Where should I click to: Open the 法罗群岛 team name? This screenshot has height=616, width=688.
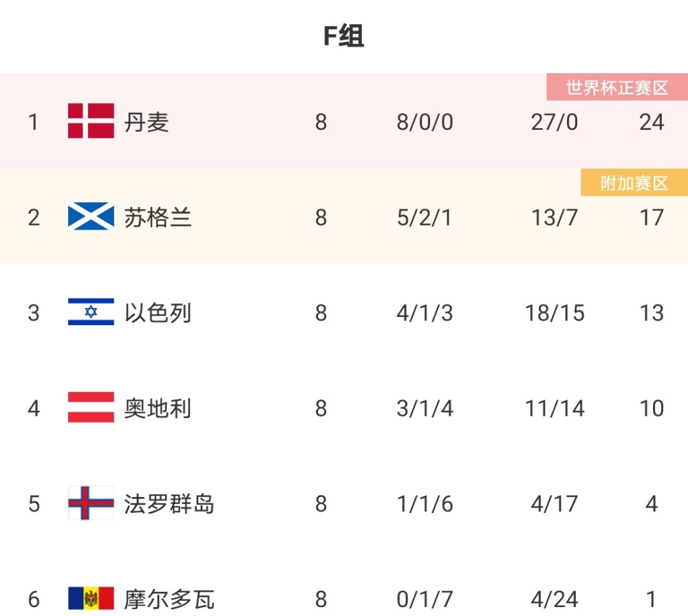169,504
